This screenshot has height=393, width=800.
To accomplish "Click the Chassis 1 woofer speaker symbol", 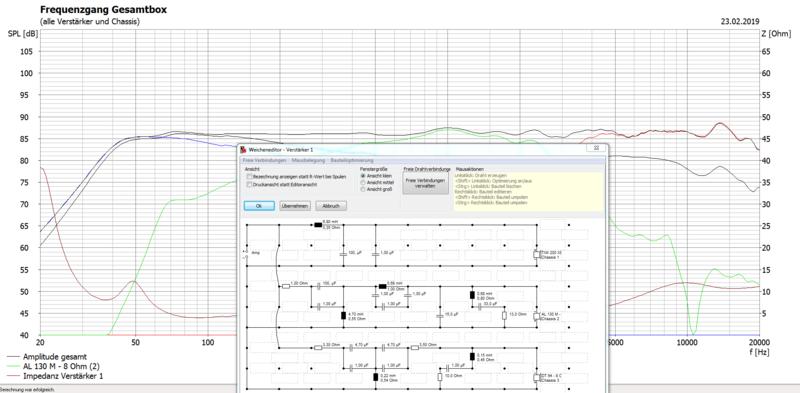I will click(536, 254).
